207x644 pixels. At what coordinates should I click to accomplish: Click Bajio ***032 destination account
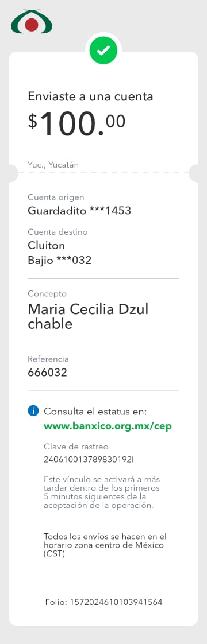[60, 261]
